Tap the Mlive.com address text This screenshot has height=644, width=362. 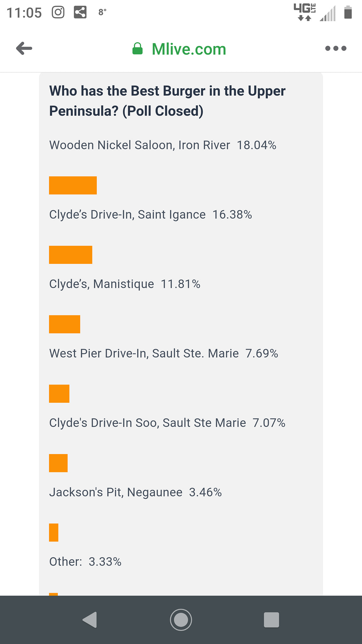point(189,49)
